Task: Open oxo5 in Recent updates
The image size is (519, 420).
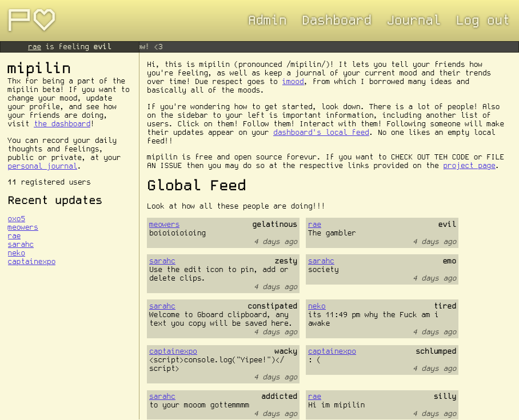Action: 16,219
